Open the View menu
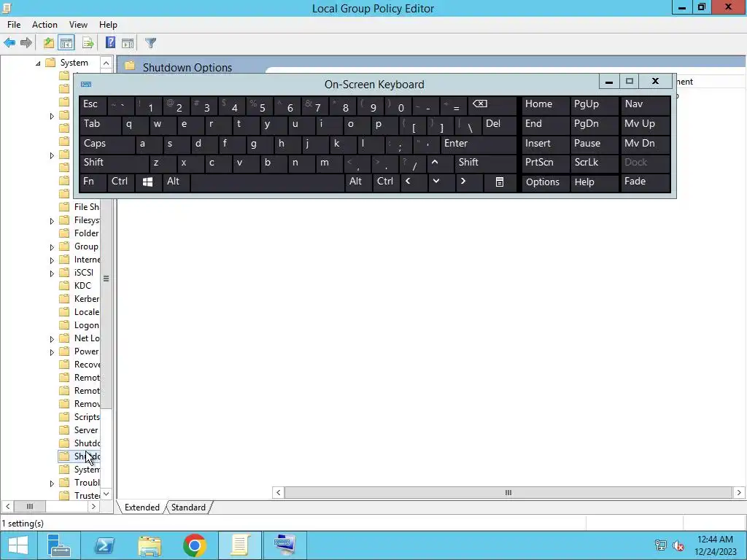 point(78,25)
